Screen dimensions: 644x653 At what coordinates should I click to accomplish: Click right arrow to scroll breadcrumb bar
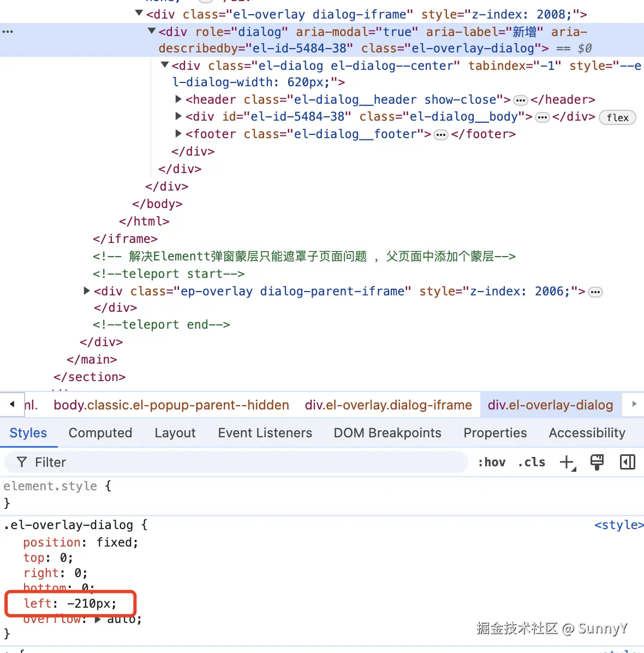(633, 404)
